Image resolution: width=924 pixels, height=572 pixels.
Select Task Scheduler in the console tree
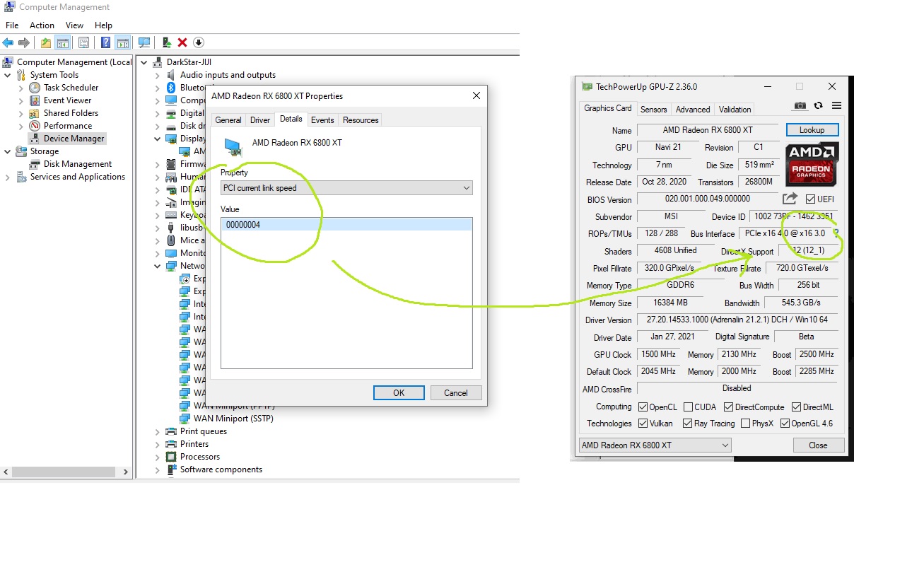71,88
